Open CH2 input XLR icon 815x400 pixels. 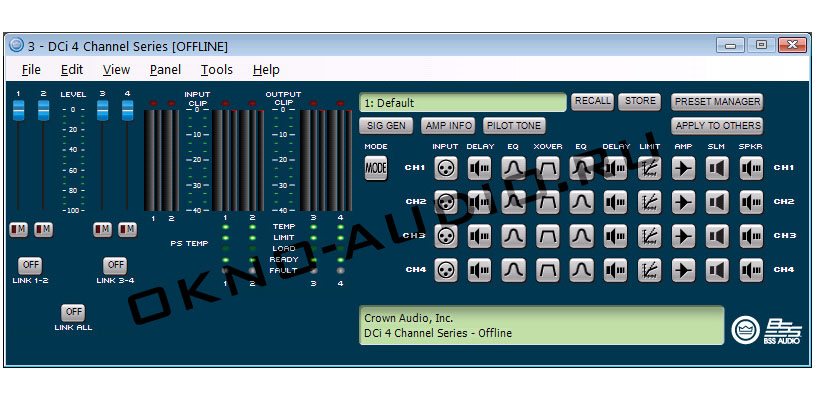tap(446, 202)
